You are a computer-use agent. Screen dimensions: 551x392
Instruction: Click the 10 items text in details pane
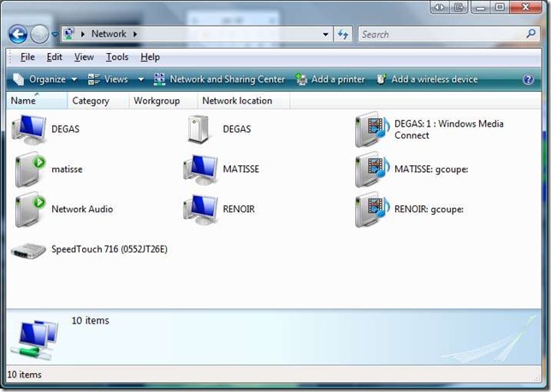(91, 321)
